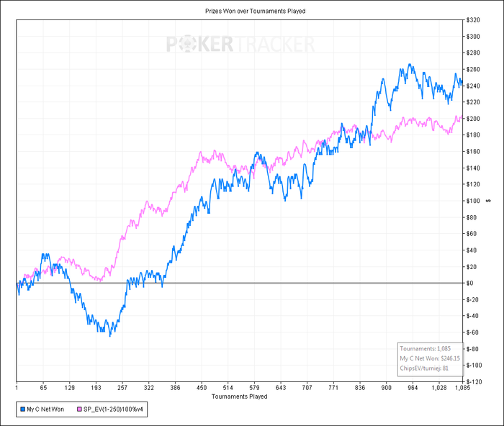Click the x-axis tick label 386
This screenshot has width=504, height=426.
[x=175, y=388]
